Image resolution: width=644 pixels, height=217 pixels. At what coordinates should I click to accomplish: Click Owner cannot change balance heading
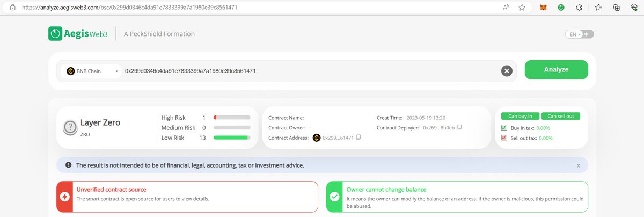coord(386,190)
